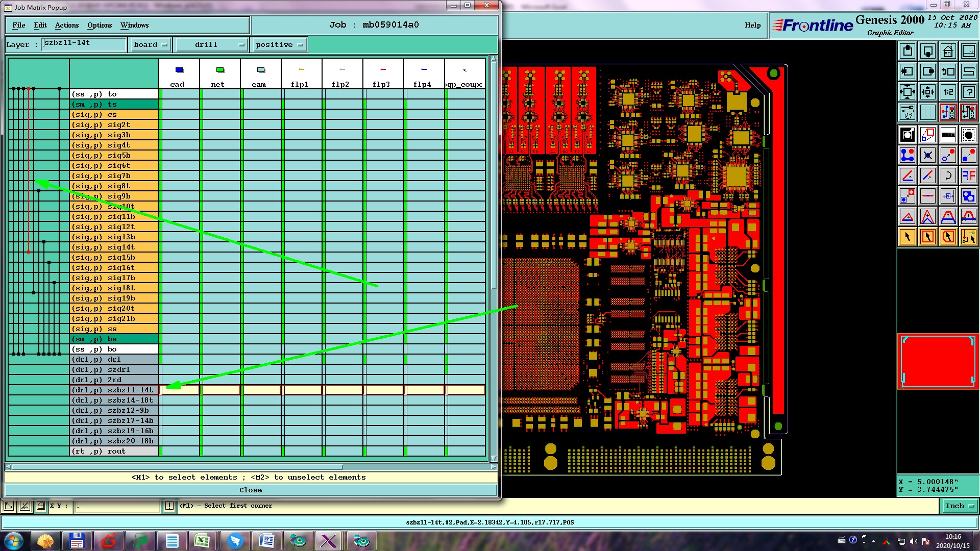Click the Home view icon
This screenshot has height=551, width=980.
(x=948, y=51)
